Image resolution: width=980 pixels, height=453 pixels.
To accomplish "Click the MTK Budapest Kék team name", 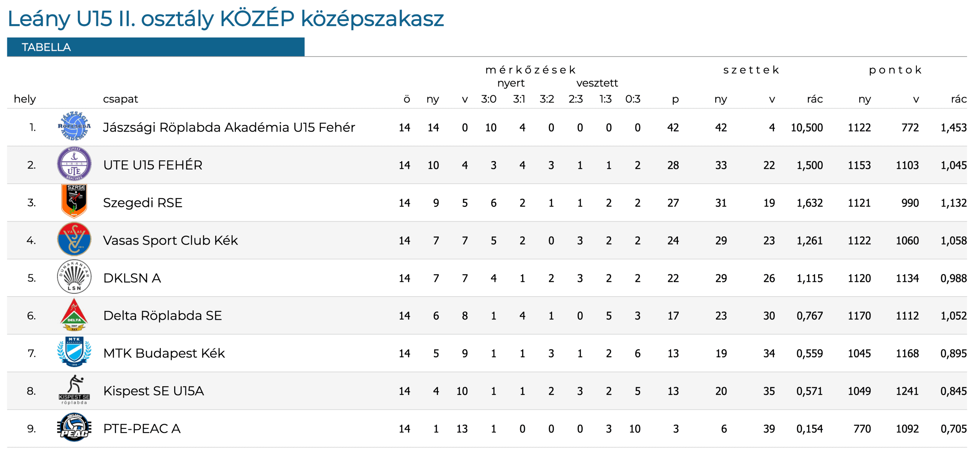I will [x=164, y=353].
